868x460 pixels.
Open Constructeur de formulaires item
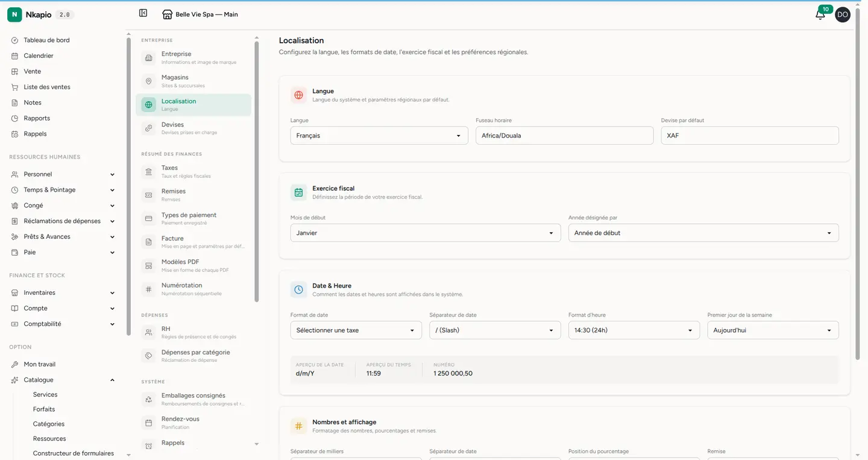pos(74,453)
